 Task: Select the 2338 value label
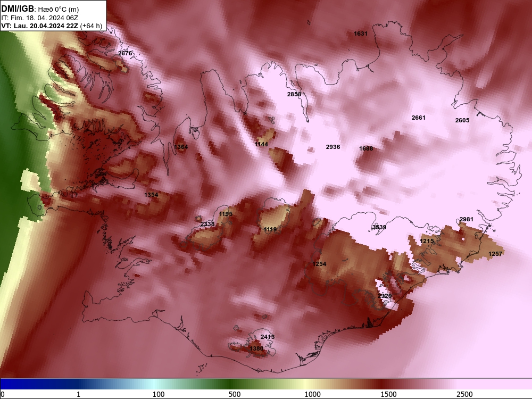(x=207, y=225)
